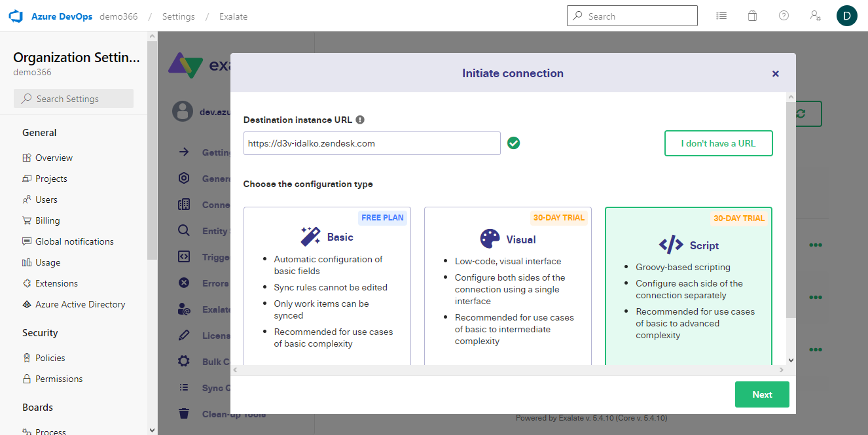The height and width of the screenshot is (435, 868).
Task: Open Overview in Organization Settings
Action: click(54, 158)
